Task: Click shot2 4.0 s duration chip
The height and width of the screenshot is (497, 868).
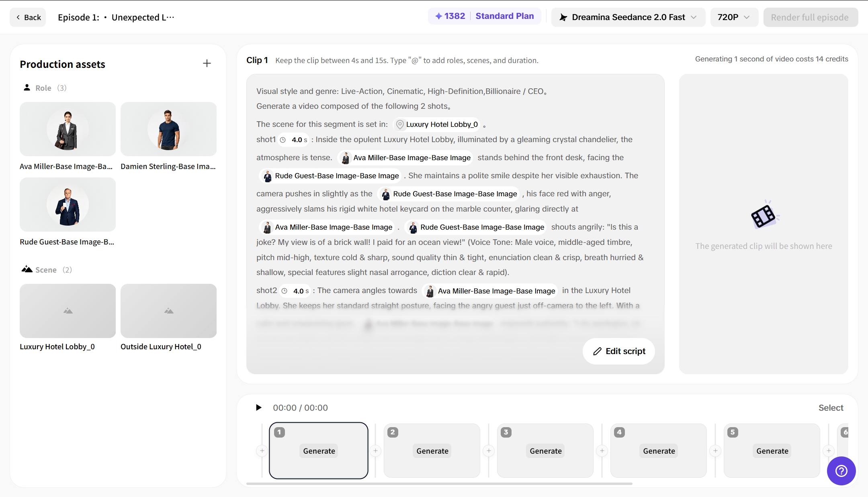Action: (295, 291)
